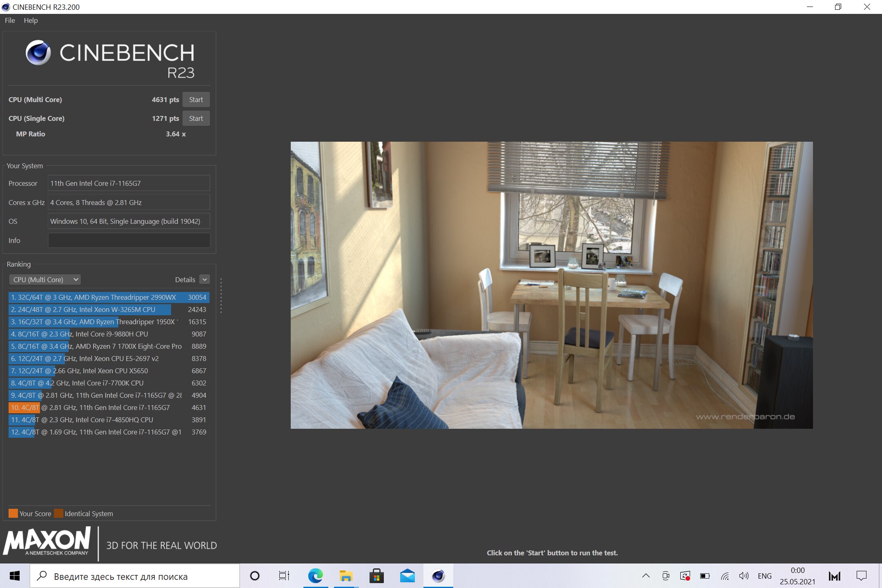
Task: Click the Cinebench logo sphere icon
Action: pos(38,53)
